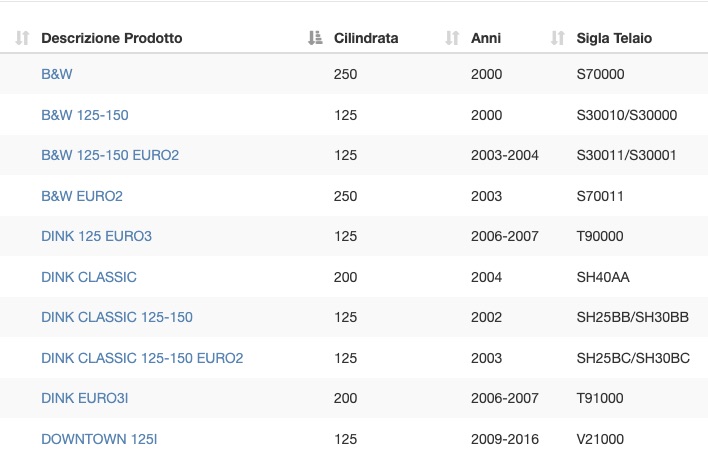Open the DINK CLASSIC 200 link
The width and height of the screenshot is (708, 463).
(x=89, y=277)
